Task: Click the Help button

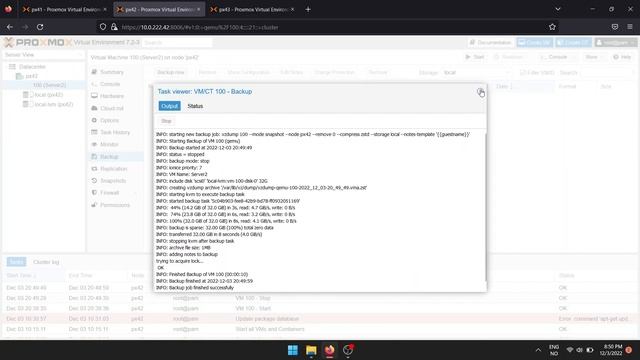Action: pos(623,57)
